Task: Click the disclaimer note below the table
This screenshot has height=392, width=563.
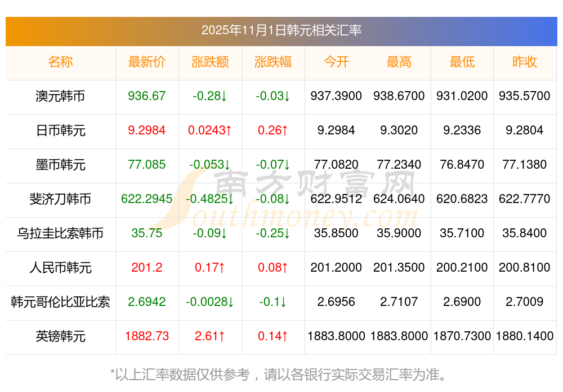Action: click(279, 375)
